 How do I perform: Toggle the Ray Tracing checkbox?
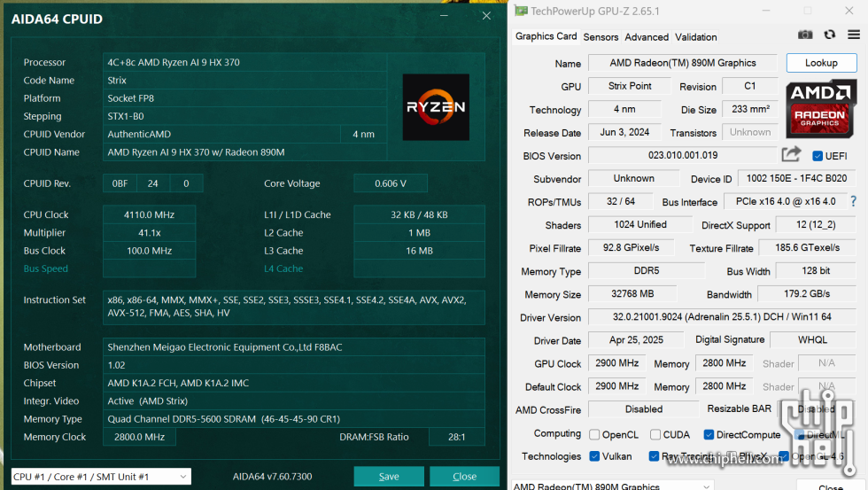[x=654, y=456]
